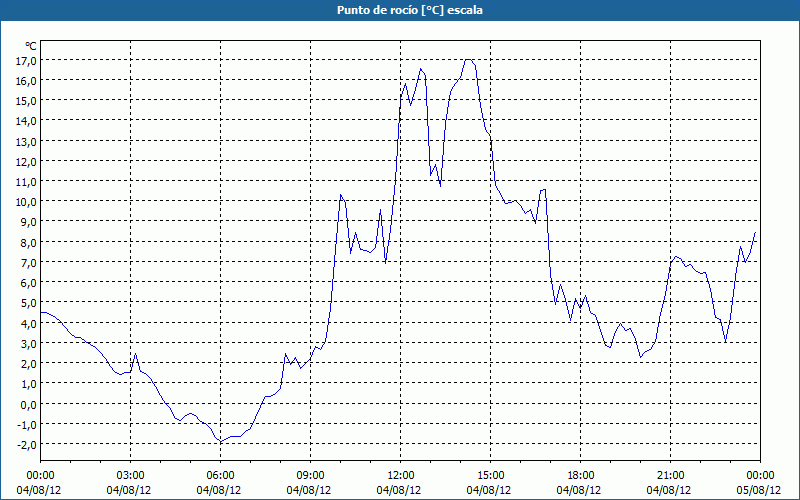Select the 13,0 y-axis label
Viewport: 800px width, 500px height.
26,141
